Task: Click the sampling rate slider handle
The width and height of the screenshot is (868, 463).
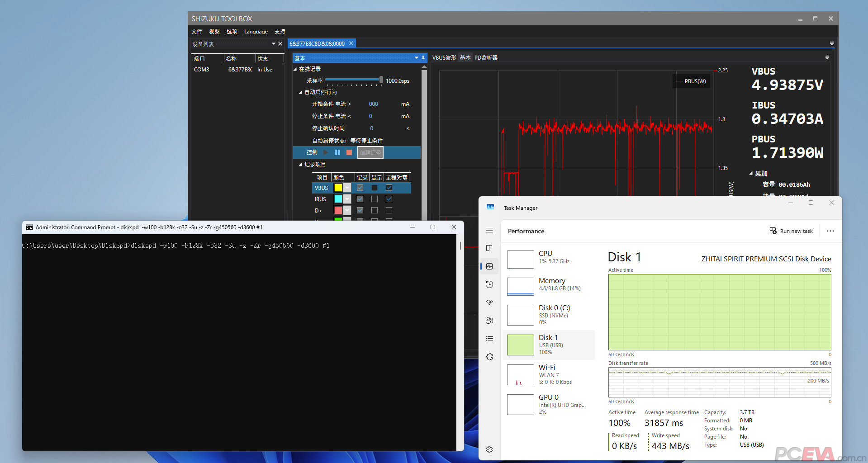Action: (x=381, y=80)
